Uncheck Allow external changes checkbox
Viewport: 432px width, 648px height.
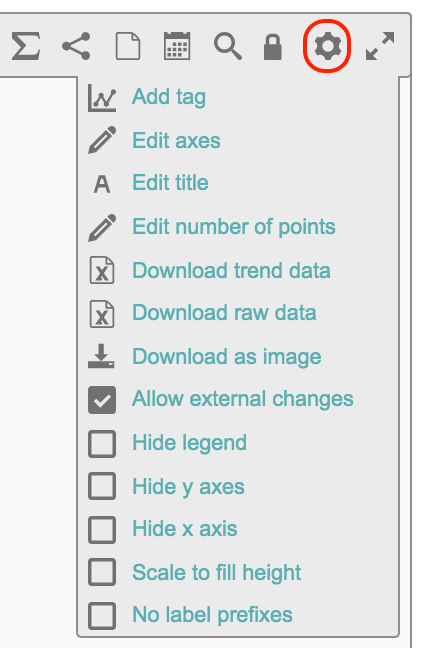click(102, 400)
